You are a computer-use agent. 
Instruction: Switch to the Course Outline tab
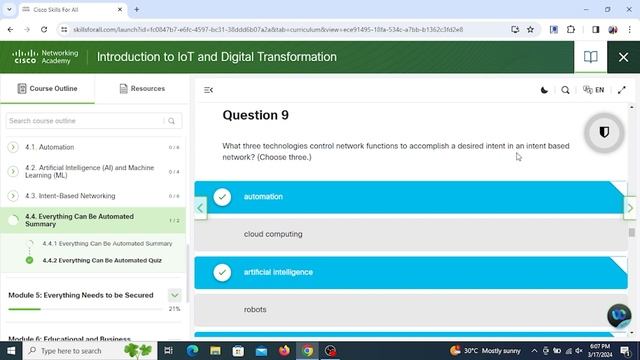[x=47, y=89]
